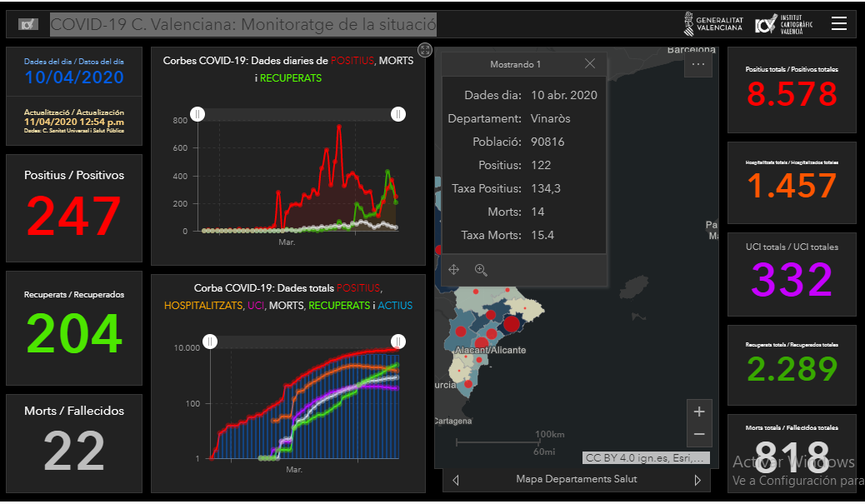Click the CC BY 4.0 map attribution text
This screenshot has height=504, width=865.
tap(647, 458)
